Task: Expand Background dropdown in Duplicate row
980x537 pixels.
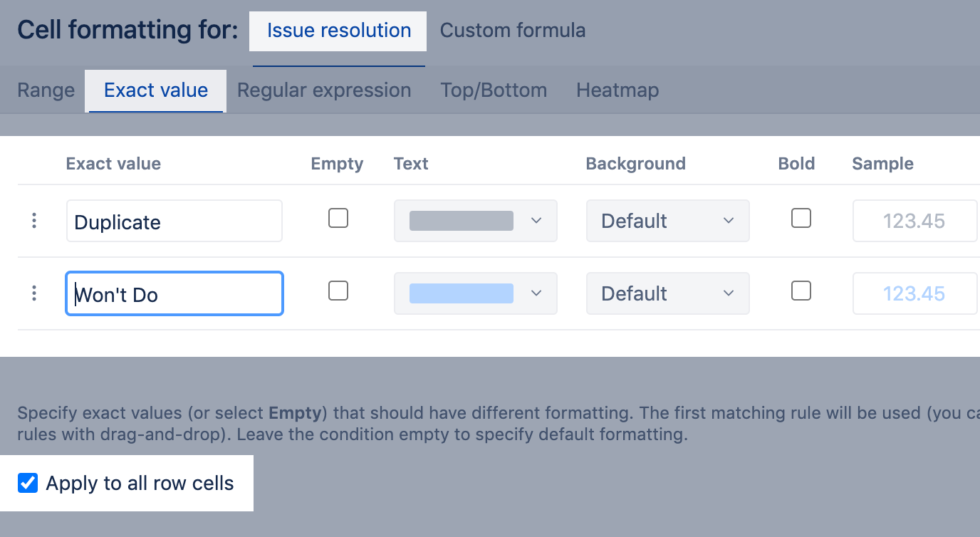Action: coord(667,221)
